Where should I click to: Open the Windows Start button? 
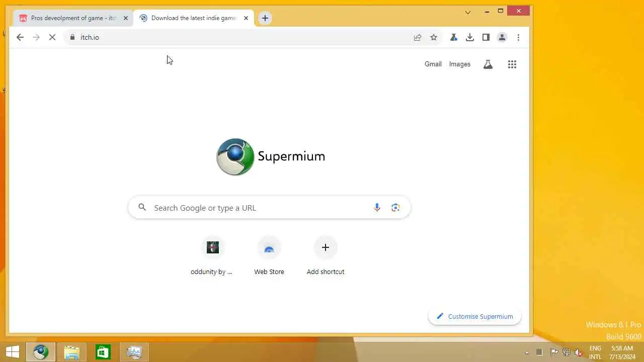(x=13, y=352)
